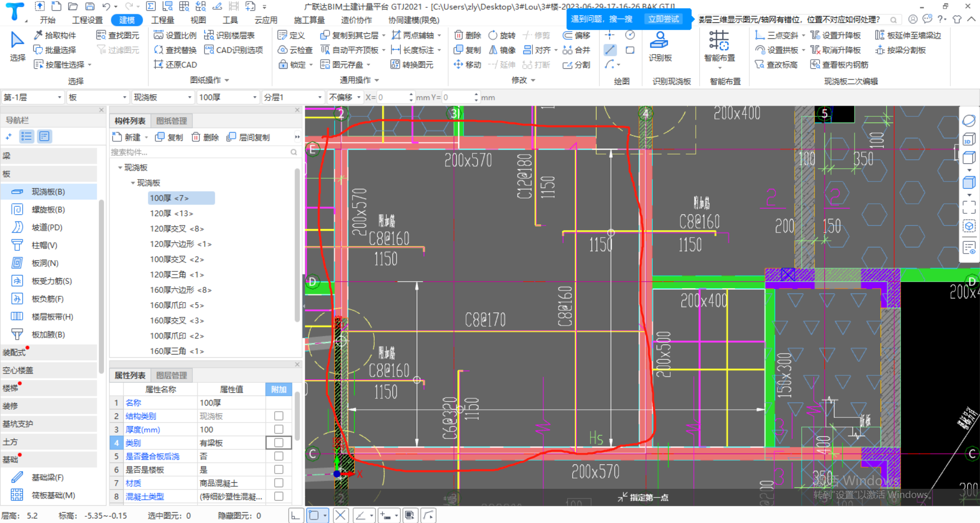The image size is (980, 523).
Task: Check 附加 box for 是否叠合板后浇 row
Action: tap(279, 456)
